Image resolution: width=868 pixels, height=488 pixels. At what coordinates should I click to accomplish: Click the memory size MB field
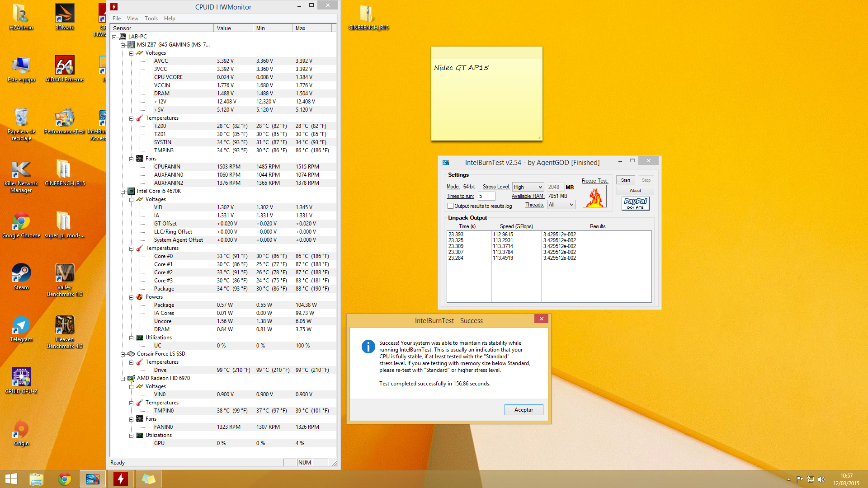[555, 187]
